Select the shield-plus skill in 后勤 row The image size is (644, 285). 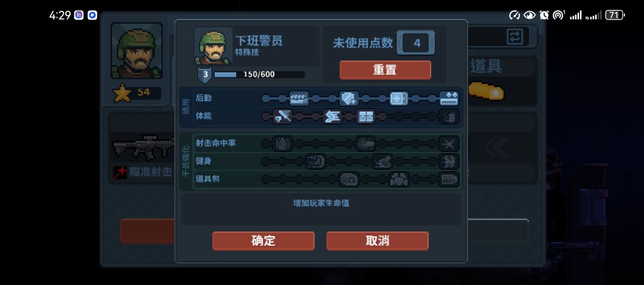349,98
